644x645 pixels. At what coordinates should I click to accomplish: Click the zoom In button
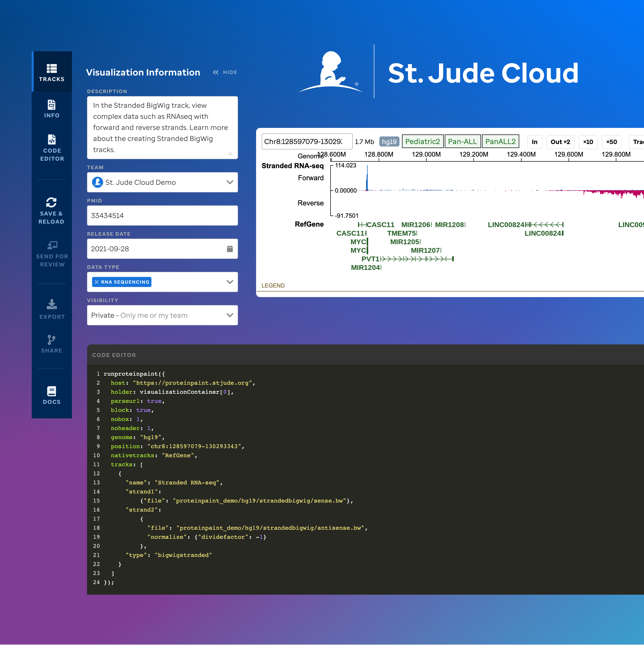coord(535,142)
